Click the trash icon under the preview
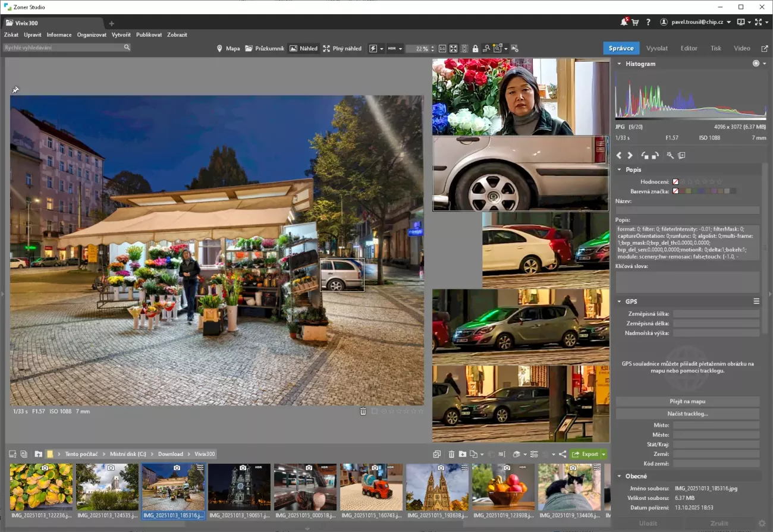 pos(363,411)
